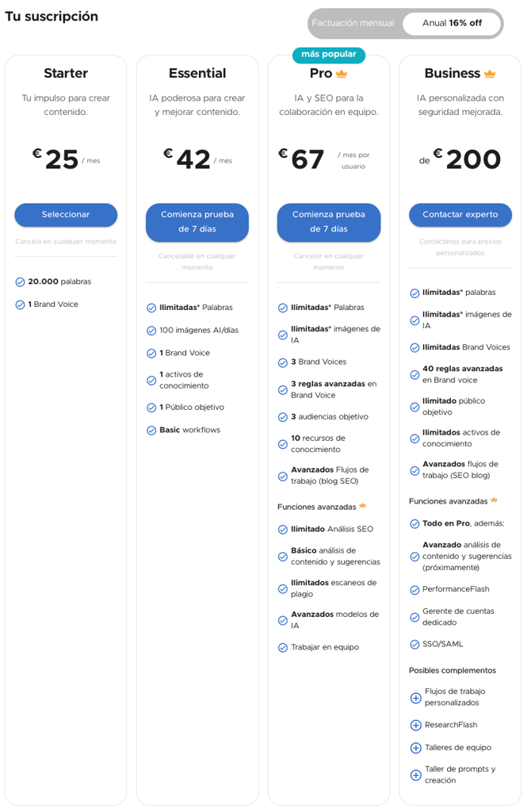The height and width of the screenshot is (812, 531).
Task: Click the Essential plan title
Action: click(197, 74)
